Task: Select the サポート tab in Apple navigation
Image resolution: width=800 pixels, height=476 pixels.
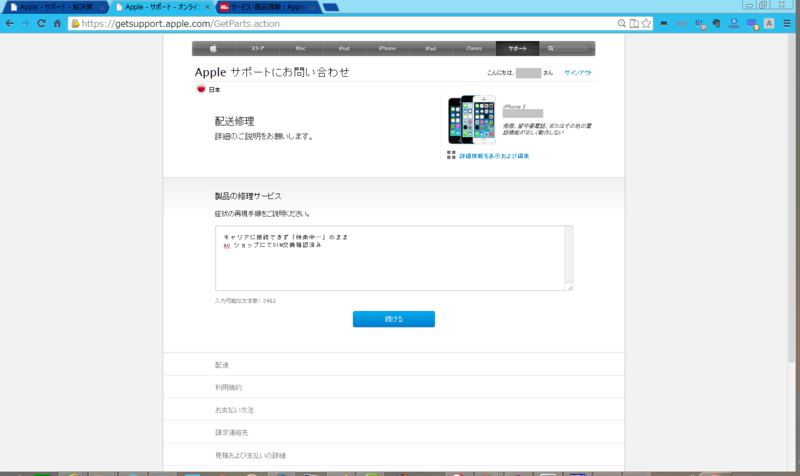Action: [x=517, y=48]
